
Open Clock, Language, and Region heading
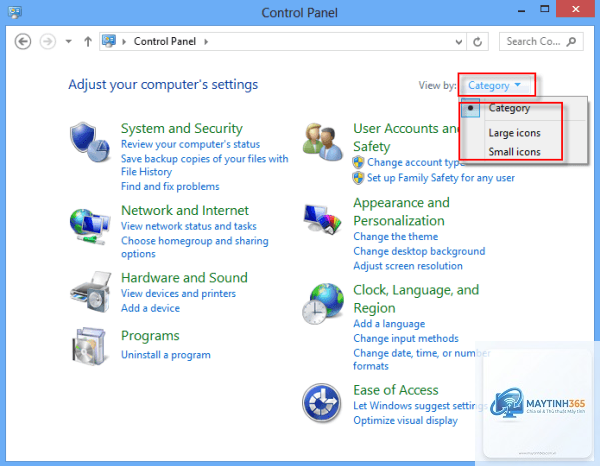[x=416, y=299]
